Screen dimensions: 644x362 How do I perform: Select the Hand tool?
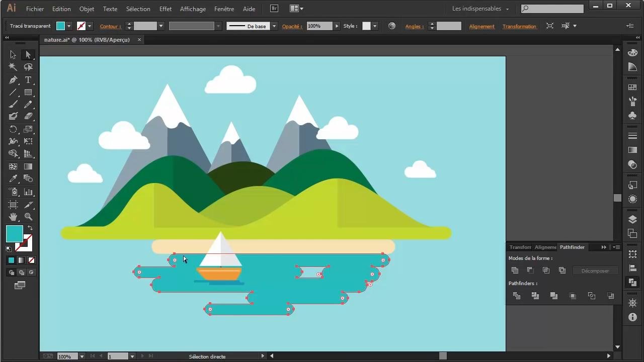pyautogui.click(x=13, y=217)
